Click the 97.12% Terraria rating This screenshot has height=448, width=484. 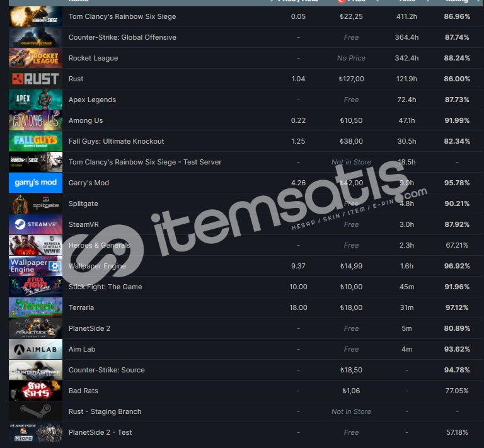click(x=457, y=307)
